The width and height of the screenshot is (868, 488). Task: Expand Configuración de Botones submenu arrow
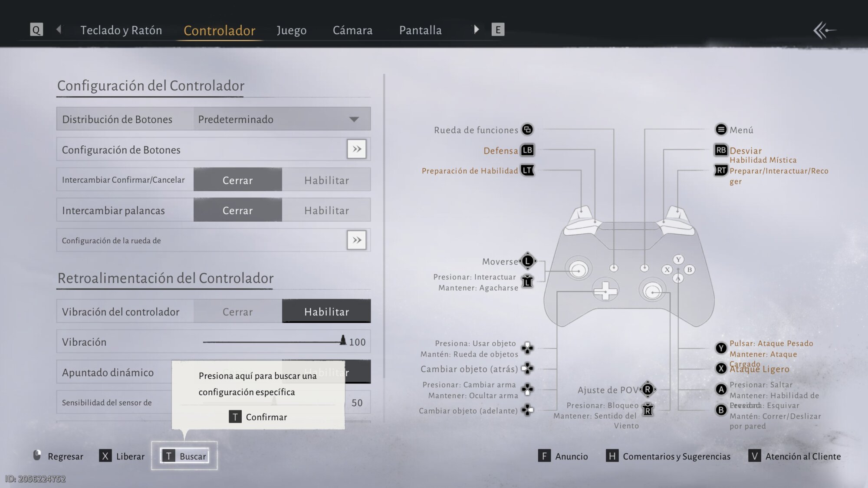coord(356,149)
